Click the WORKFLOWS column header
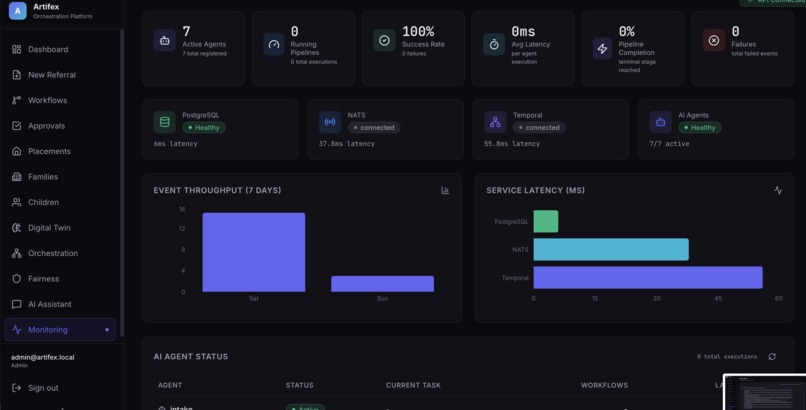 (x=604, y=385)
